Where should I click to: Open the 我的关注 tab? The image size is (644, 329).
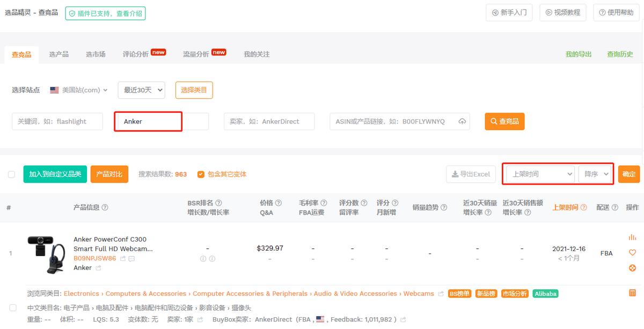[257, 54]
